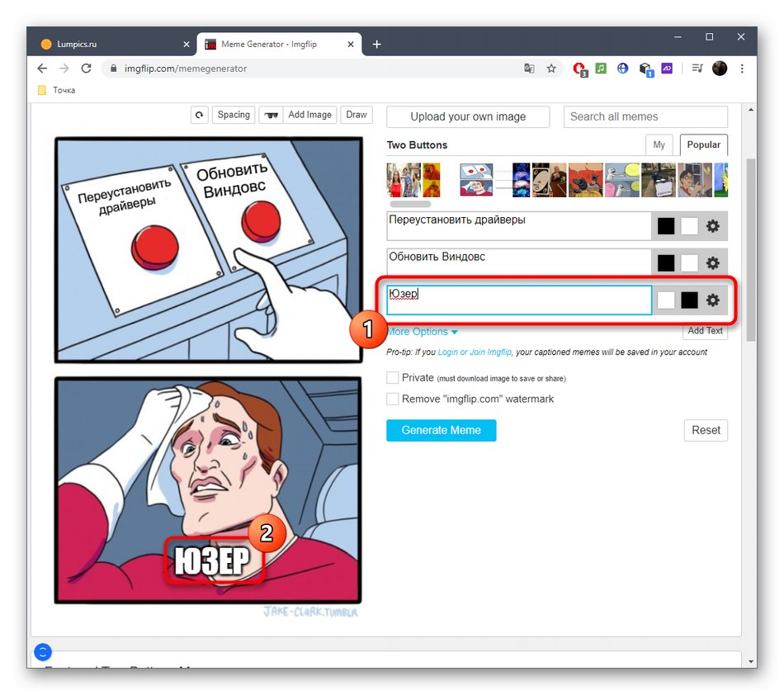Go back to the previous page
Image resolution: width=784 pixels, height=695 pixels.
click(42, 69)
